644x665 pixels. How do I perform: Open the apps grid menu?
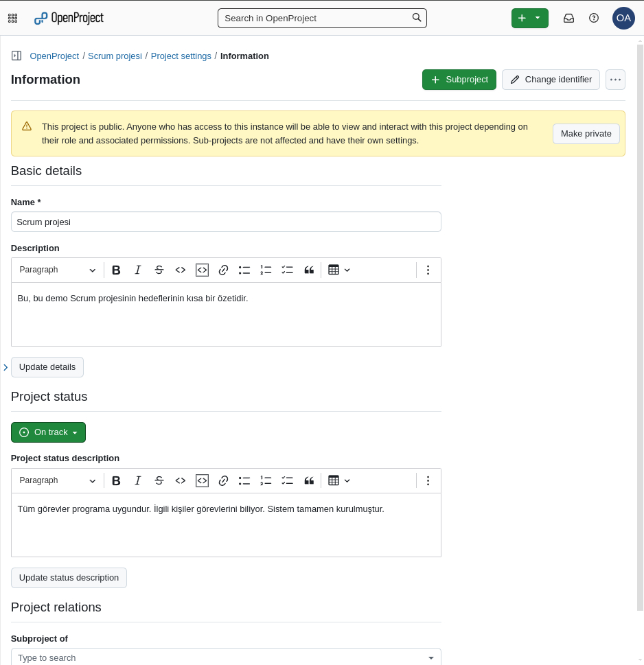pyautogui.click(x=12, y=18)
